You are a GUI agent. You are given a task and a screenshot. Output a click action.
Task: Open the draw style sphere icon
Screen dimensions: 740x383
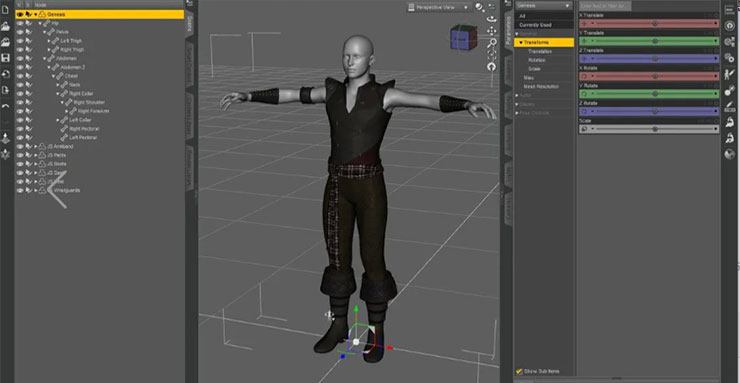(479, 7)
